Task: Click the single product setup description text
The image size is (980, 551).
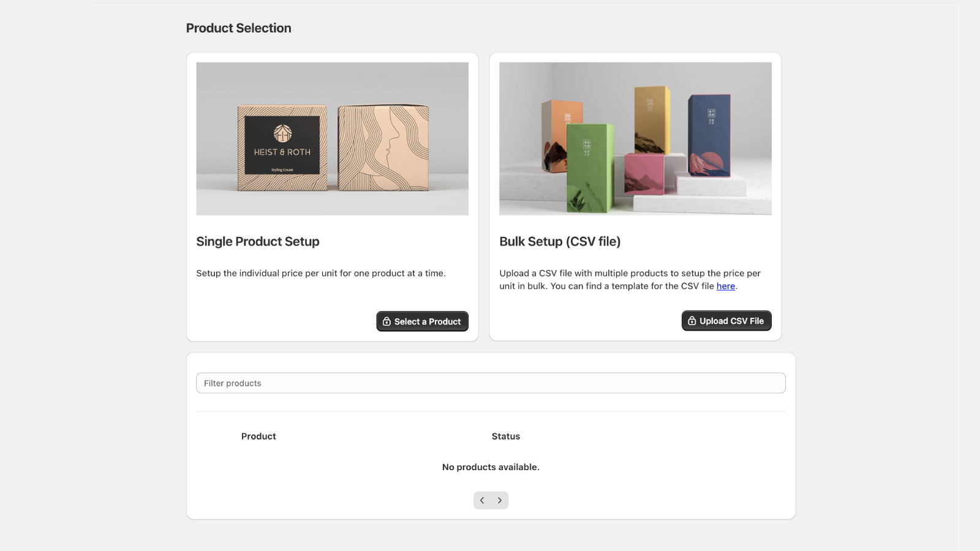Action: pyautogui.click(x=320, y=273)
